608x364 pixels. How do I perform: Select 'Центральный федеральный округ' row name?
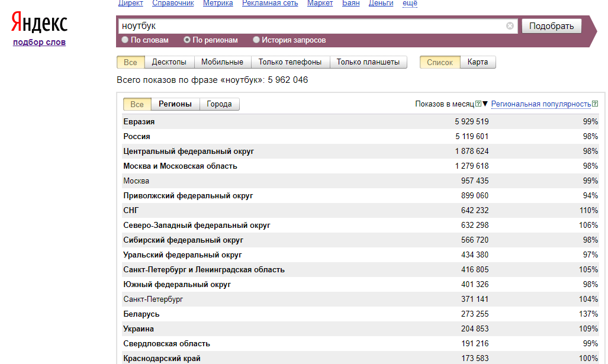point(188,151)
